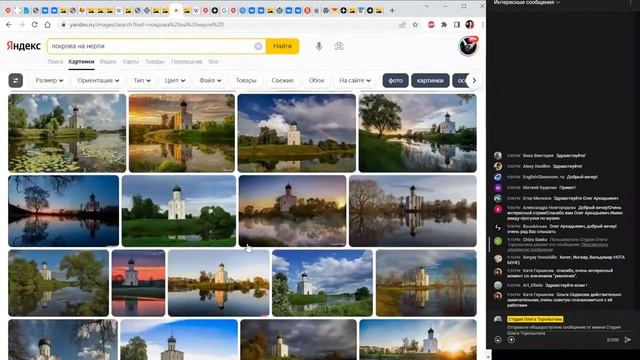This screenshot has width=640, height=360.
Task: Expand the На сайте dropdown
Action: coord(355,80)
